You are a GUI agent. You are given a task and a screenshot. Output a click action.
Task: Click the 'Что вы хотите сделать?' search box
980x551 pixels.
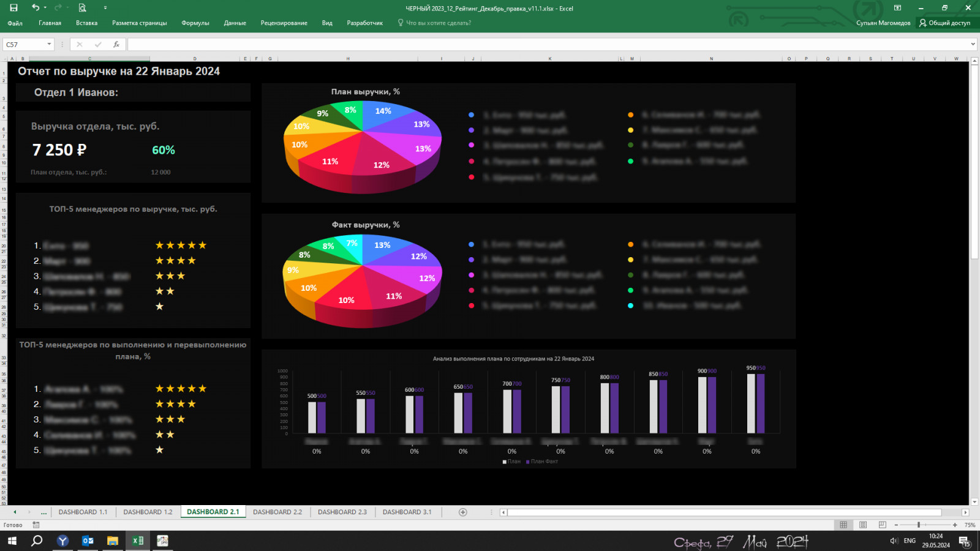pyautogui.click(x=434, y=23)
